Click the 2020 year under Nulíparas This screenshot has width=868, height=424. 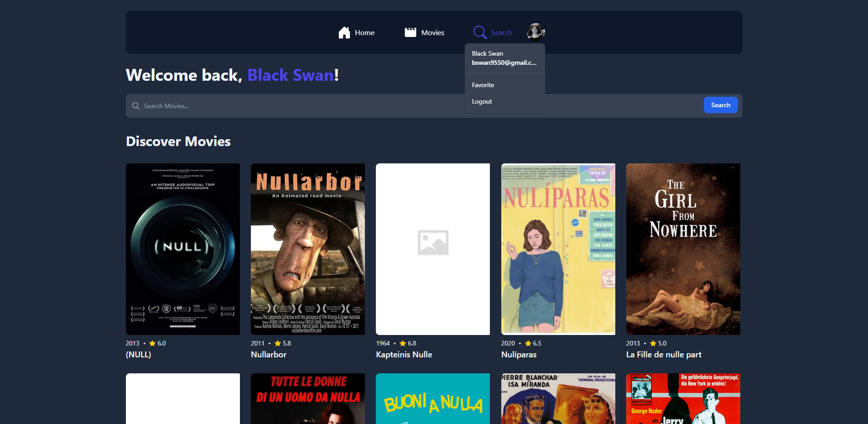(508, 343)
